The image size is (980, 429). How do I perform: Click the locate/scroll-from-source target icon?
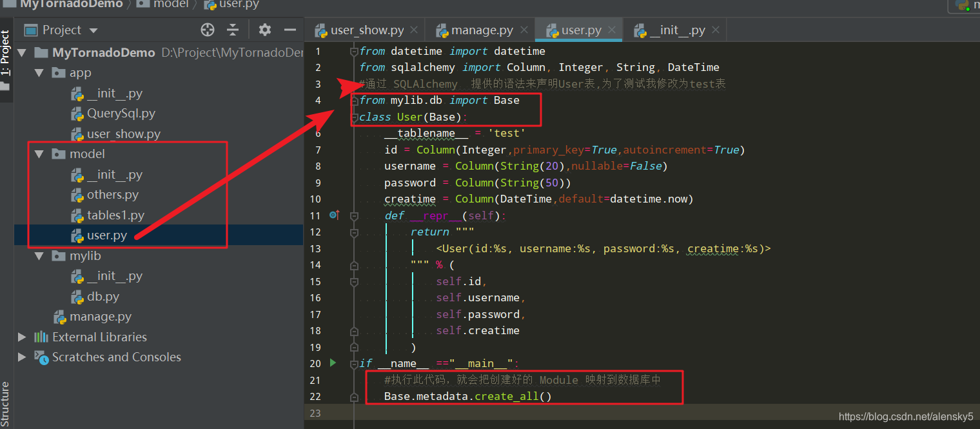coord(207,30)
